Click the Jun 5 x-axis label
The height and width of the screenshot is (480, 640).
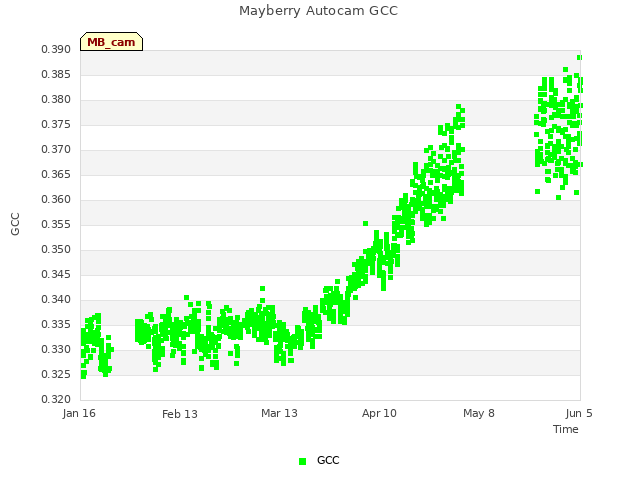[x=579, y=413]
